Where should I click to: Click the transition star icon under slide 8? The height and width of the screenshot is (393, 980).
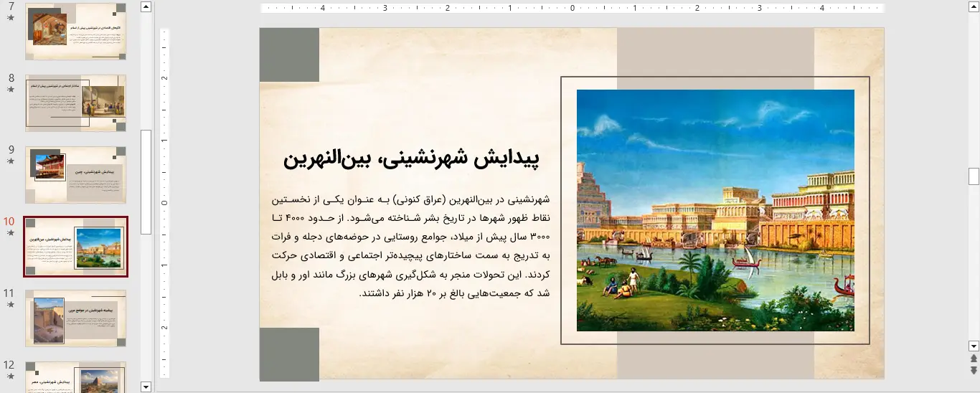pos(10,90)
